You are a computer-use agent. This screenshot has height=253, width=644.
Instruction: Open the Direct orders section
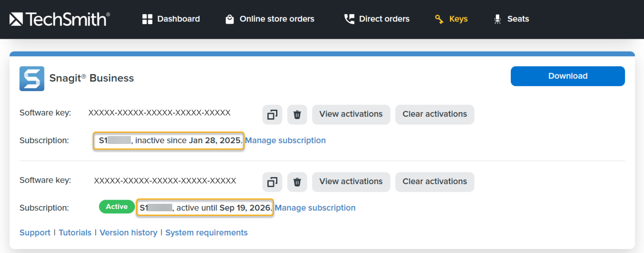(377, 19)
